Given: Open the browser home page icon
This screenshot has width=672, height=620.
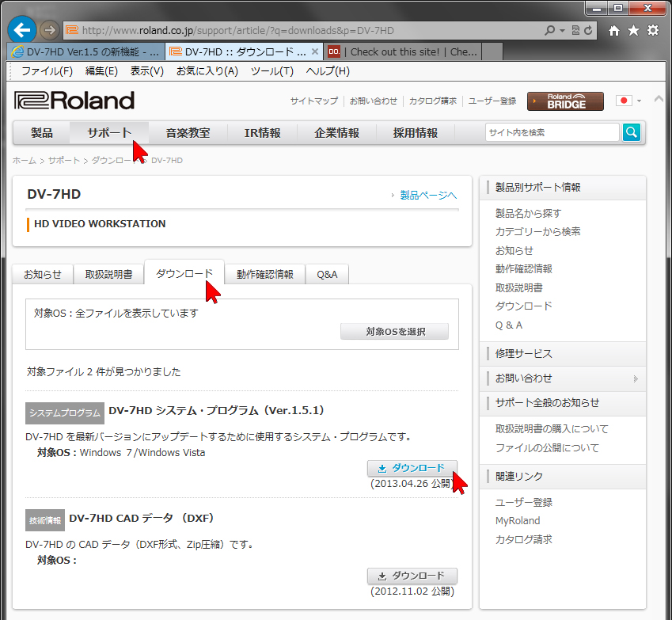Looking at the screenshot, I should pyautogui.click(x=614, y=31).
